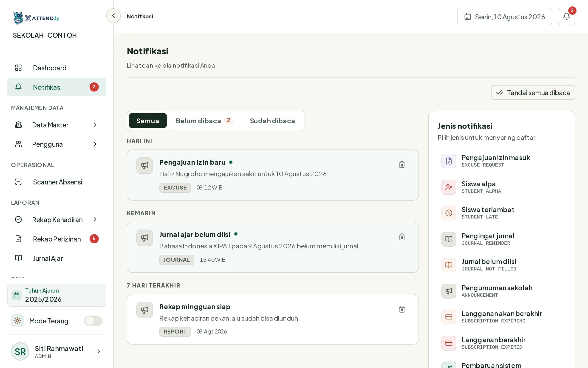Delete the Jurnal ajar belum diisi notification

[x=402, y=237]
